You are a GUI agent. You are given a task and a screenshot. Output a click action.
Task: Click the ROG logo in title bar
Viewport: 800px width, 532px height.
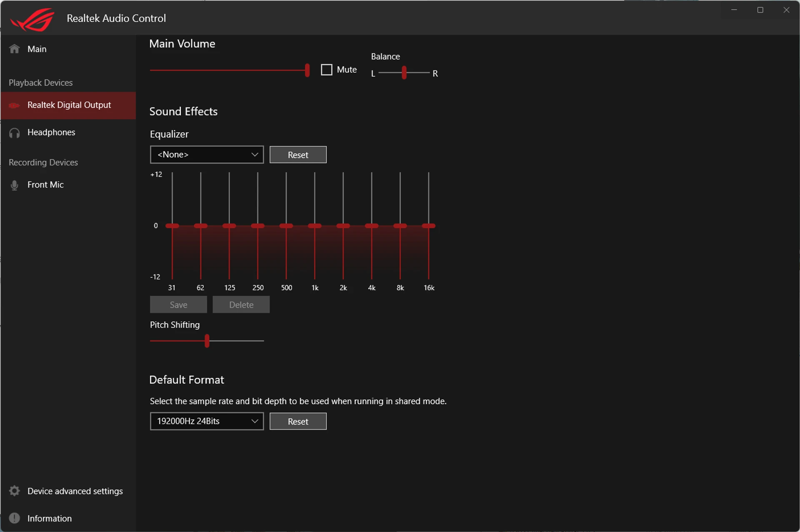tap(32, 19)
